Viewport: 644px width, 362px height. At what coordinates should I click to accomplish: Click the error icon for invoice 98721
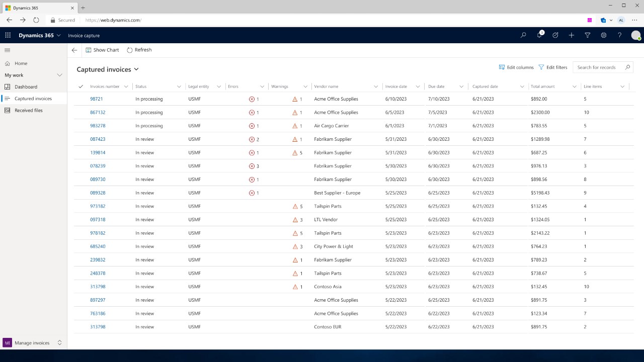pos(252,99)
